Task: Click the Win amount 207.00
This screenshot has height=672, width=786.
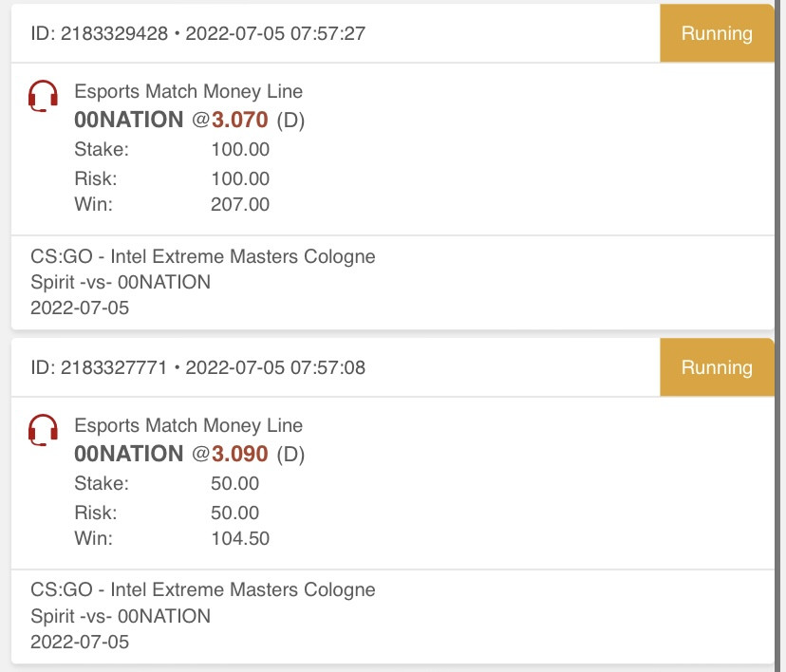Action: pyautogui.click(x=240, y=204)
